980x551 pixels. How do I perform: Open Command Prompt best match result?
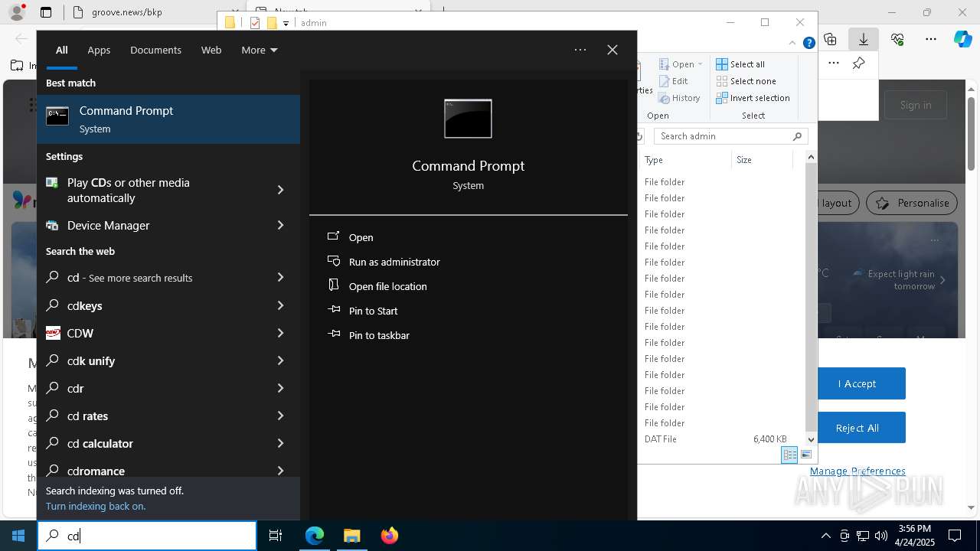coord(168,119)
